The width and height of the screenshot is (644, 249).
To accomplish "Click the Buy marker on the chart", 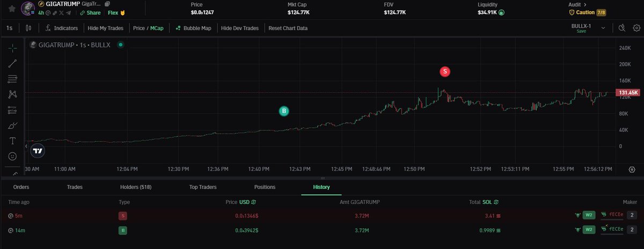I will click(x=284, y=111).
